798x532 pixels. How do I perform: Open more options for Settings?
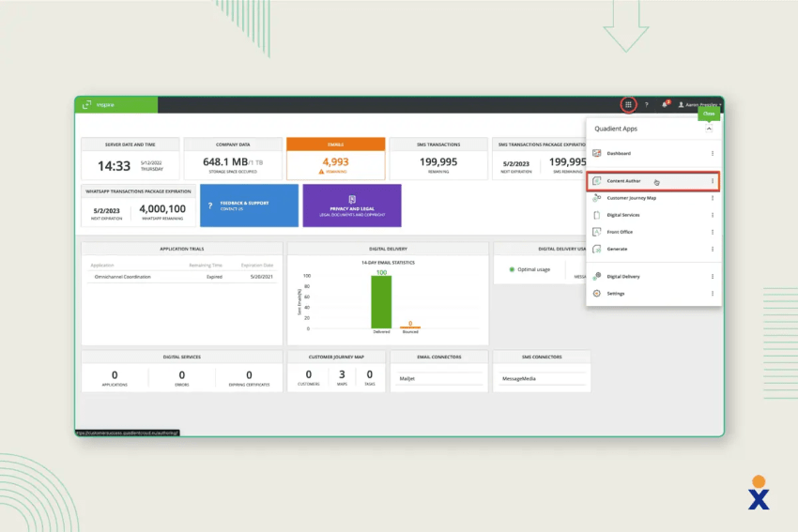(713, 294)
